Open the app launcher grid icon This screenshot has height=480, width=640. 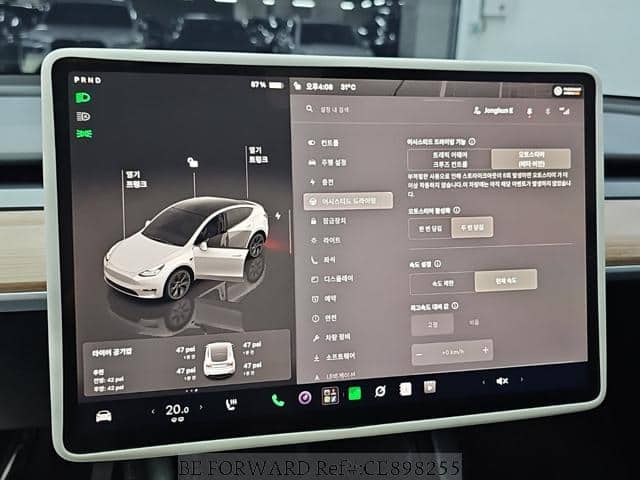point(330,395)
